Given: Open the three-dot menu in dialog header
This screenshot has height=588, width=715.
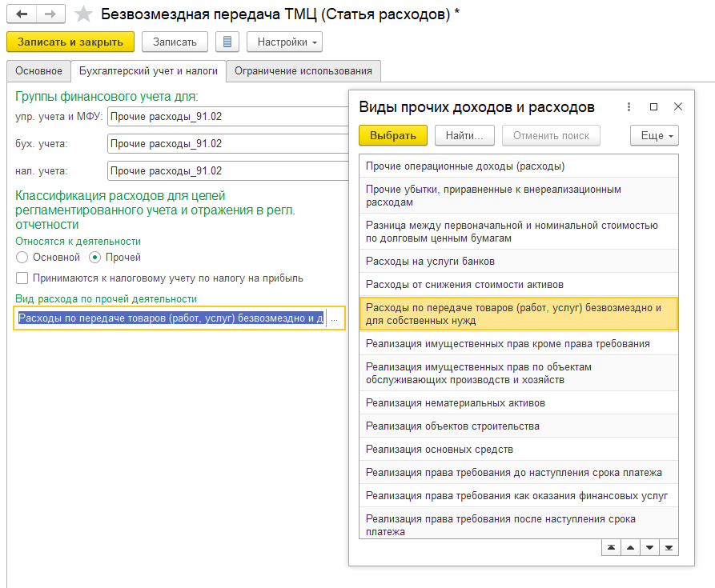Looking at the screenshot, I should tap(629, 106).
